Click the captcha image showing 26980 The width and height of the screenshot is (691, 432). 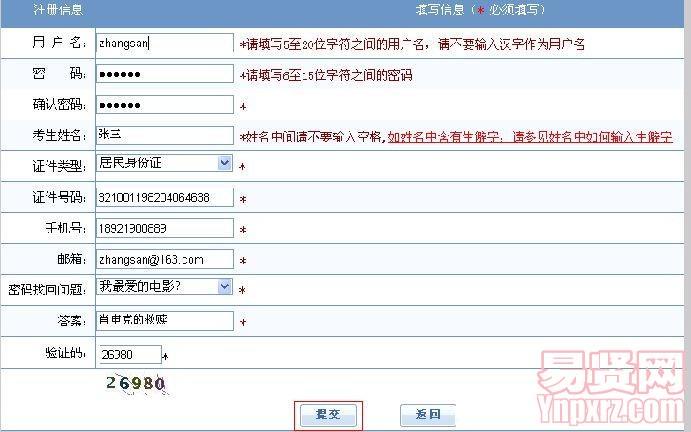[136, 384]
